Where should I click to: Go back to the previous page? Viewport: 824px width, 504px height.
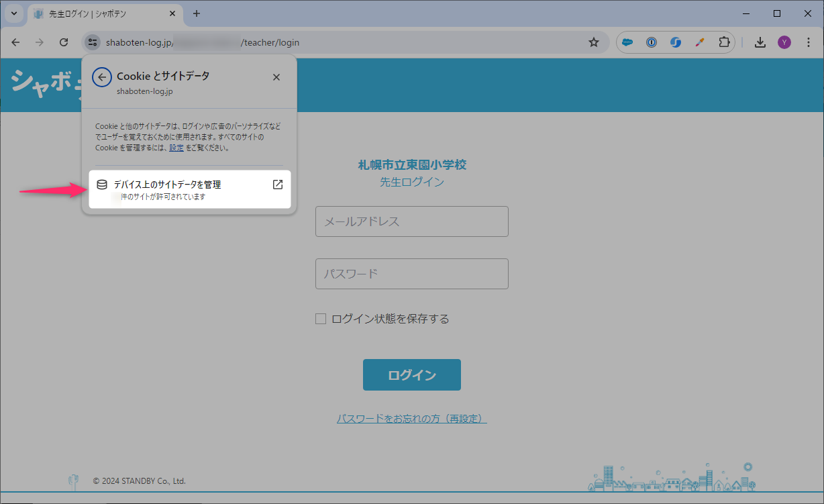15,42
